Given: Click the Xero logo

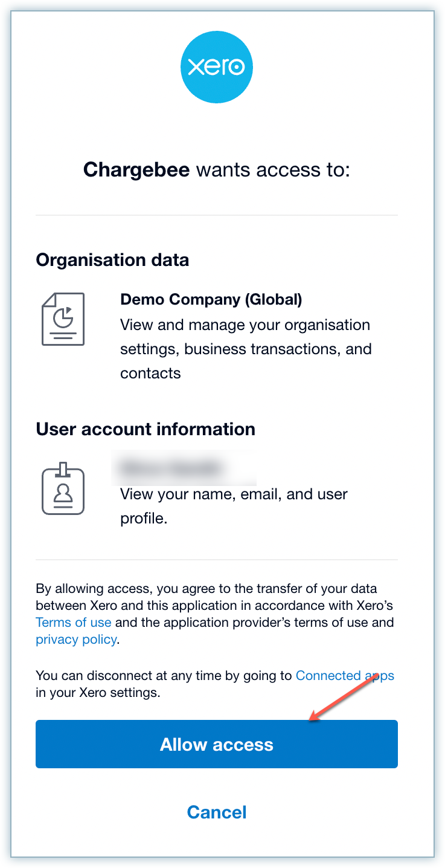Looking at the screenshot, I should [217, 68].
